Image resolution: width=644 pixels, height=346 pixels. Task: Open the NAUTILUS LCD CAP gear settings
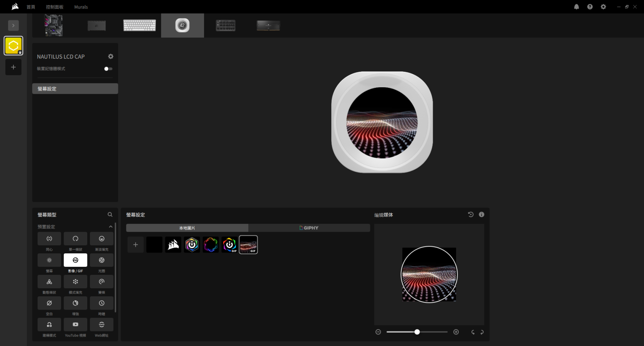[x=111, y=57]
